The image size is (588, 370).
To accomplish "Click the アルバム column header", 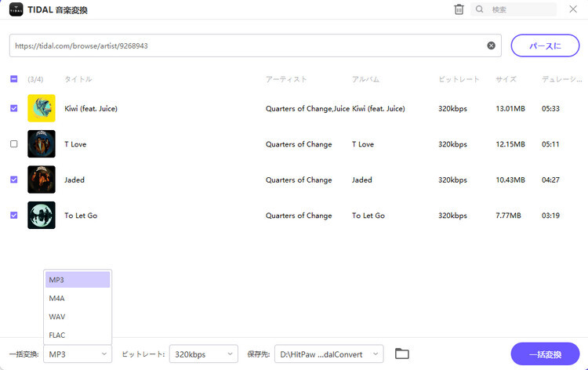I will tap(365, 79).
